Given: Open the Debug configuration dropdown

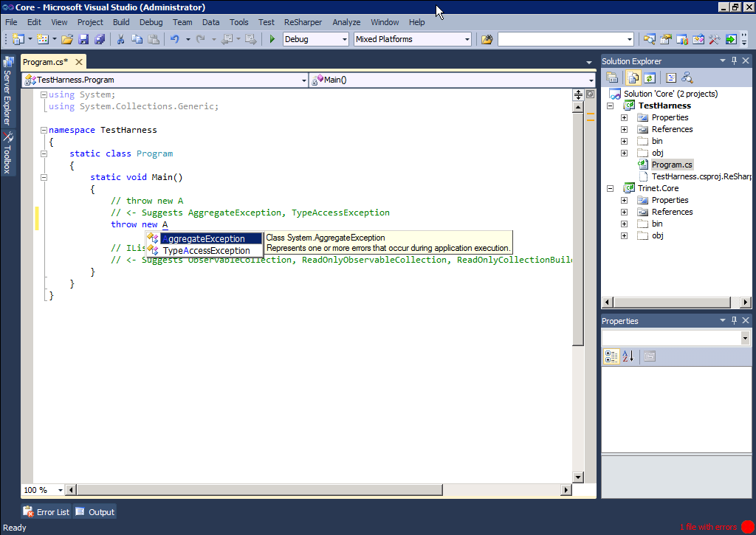Looking at the screenshot, I should coord(345,40).
